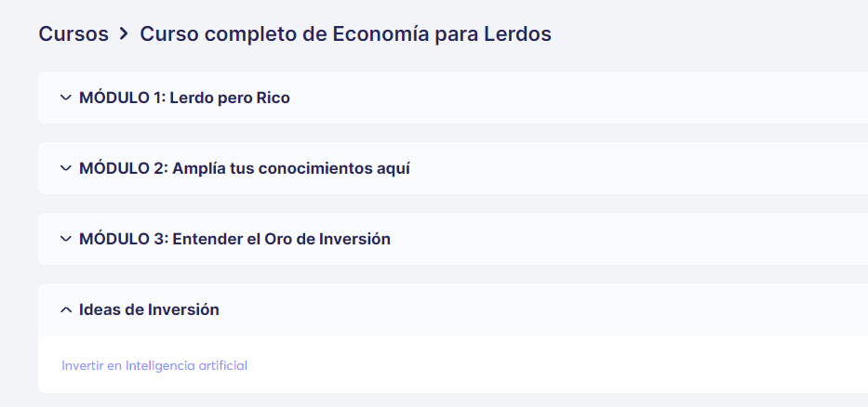Click the chevron icon beside MÓDULO 2

point(66,168)
